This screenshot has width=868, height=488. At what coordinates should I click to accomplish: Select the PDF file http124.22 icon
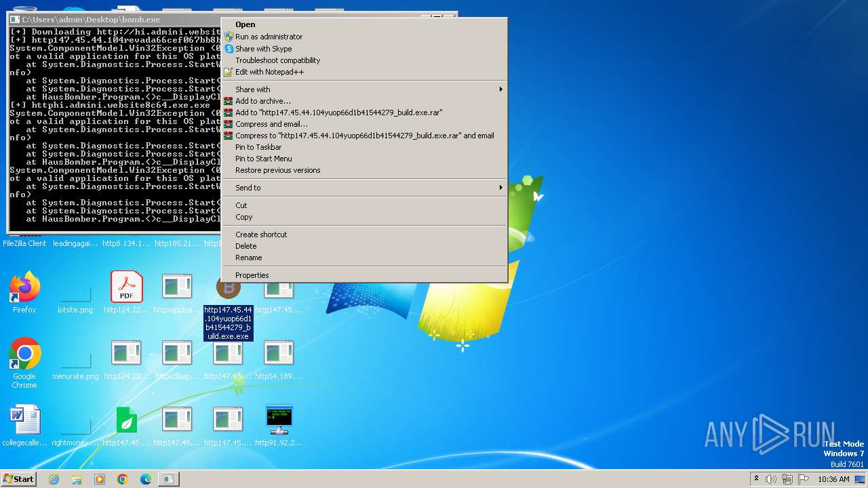point(127,293)
